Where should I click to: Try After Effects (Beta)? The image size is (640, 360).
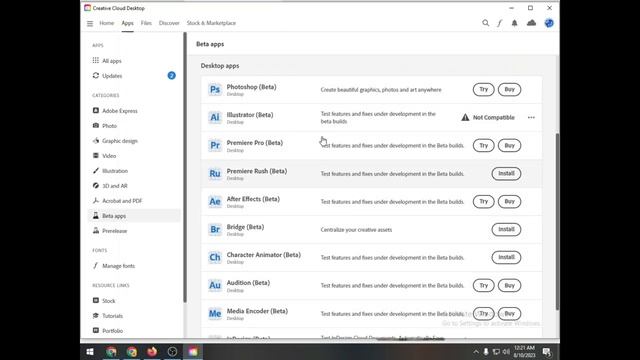tap(483, 201)
